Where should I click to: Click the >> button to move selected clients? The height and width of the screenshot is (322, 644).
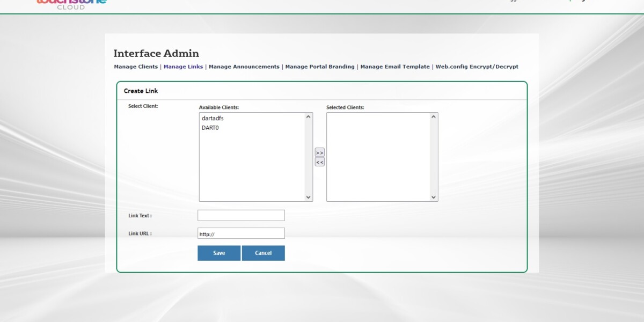[x=319, y=152]
